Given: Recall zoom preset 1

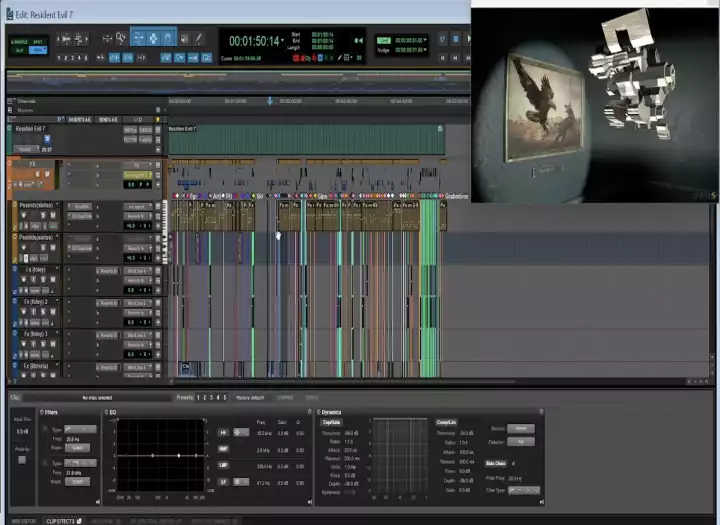Looking at the screenshot, I should [x=59, y=58].
